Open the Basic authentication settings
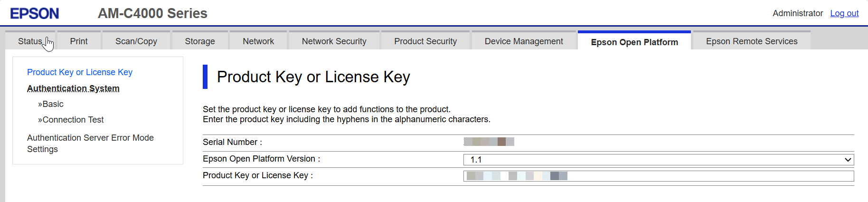 tap(52, 104)
